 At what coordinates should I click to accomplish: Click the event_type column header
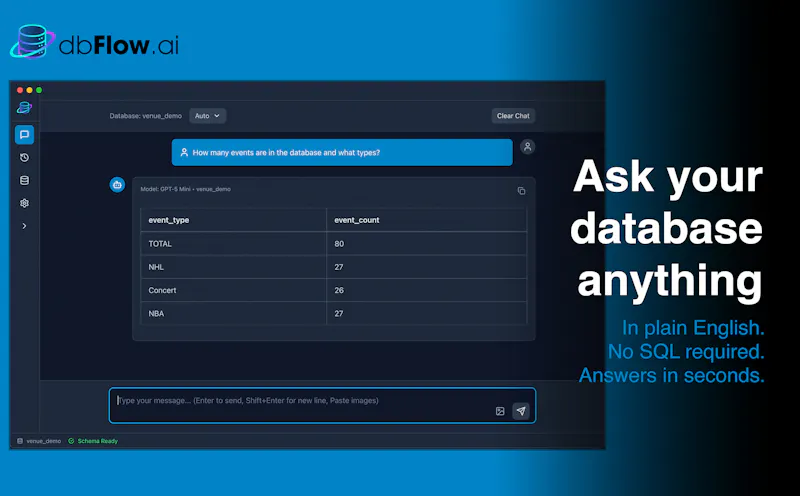click(x=233, y=220)
